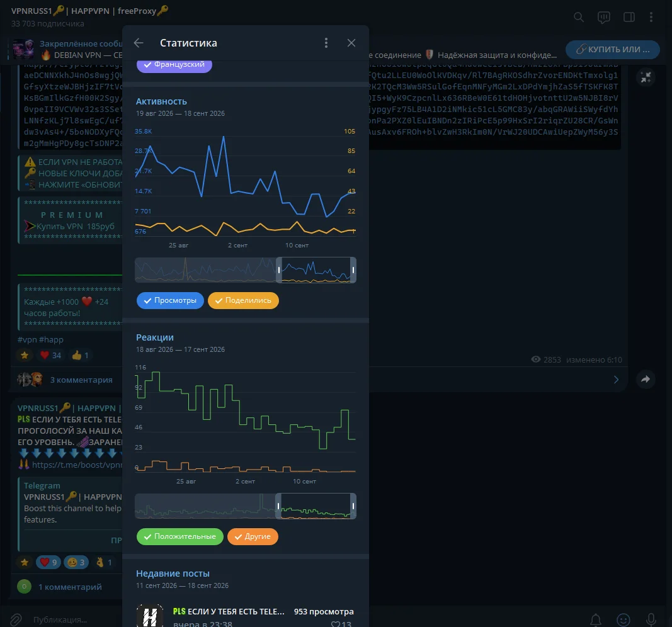Screen dimensions: 672x627
Task: Open the attach file paperclip
Action: click(x=16, y=619)
